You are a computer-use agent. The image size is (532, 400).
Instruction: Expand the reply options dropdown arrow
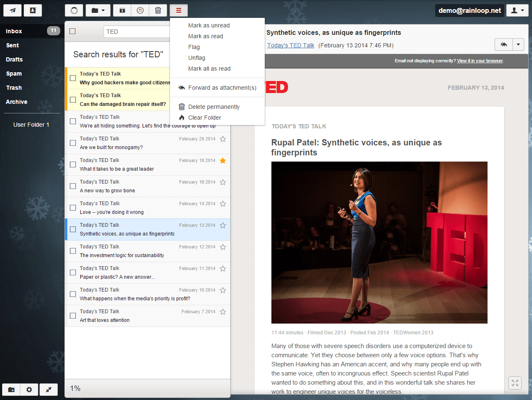(518, 44)
